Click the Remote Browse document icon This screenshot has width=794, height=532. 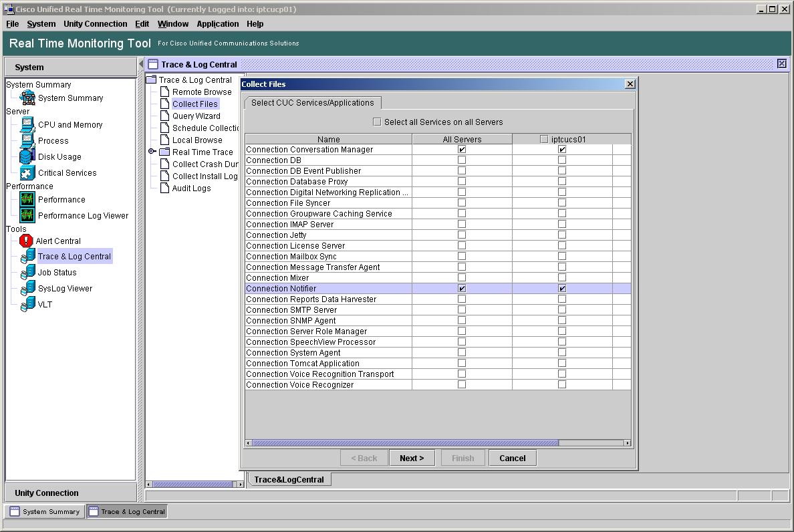164,92
